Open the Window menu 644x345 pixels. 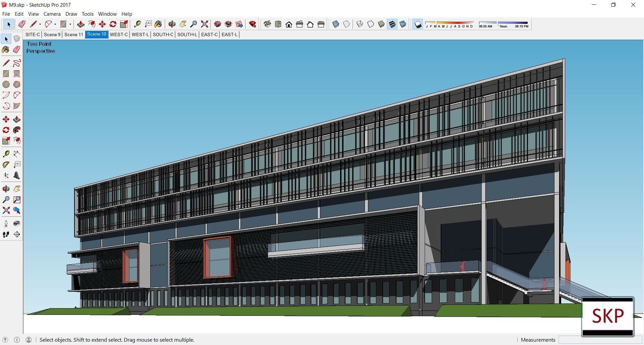click(x=107, y=14)
